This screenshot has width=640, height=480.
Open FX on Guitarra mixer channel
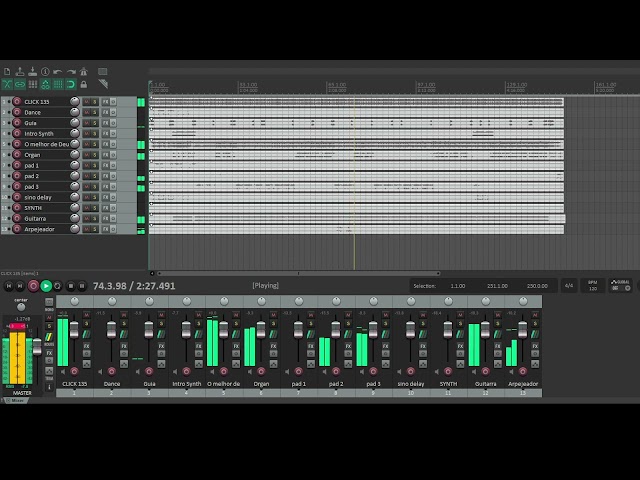[x=498, y=346]
